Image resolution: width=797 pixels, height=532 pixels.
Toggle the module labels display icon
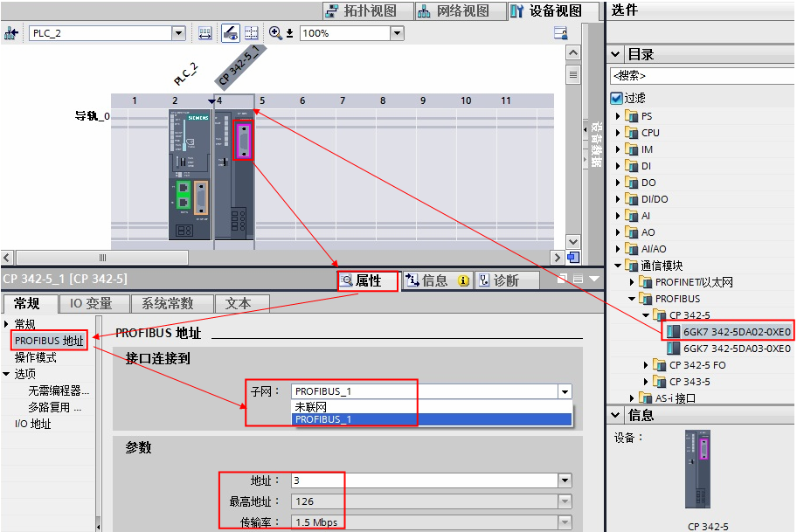tap(231, 33)
